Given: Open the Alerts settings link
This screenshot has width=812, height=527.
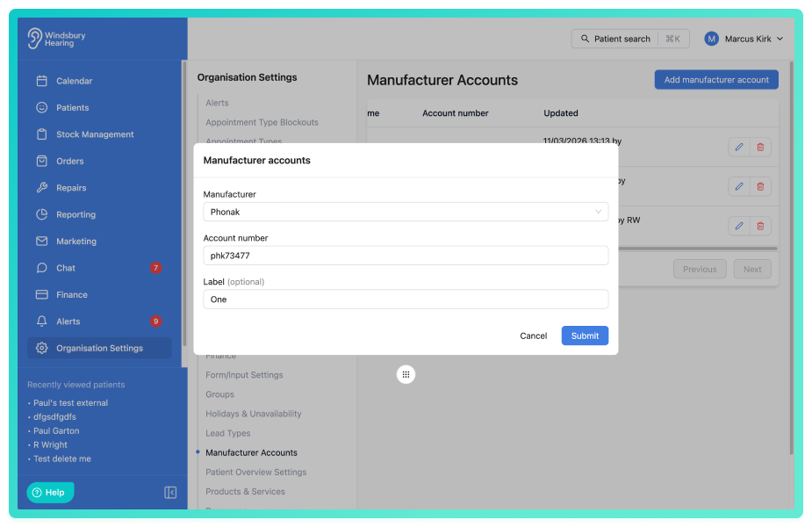Looking at the screenshot, I should 217,103.
